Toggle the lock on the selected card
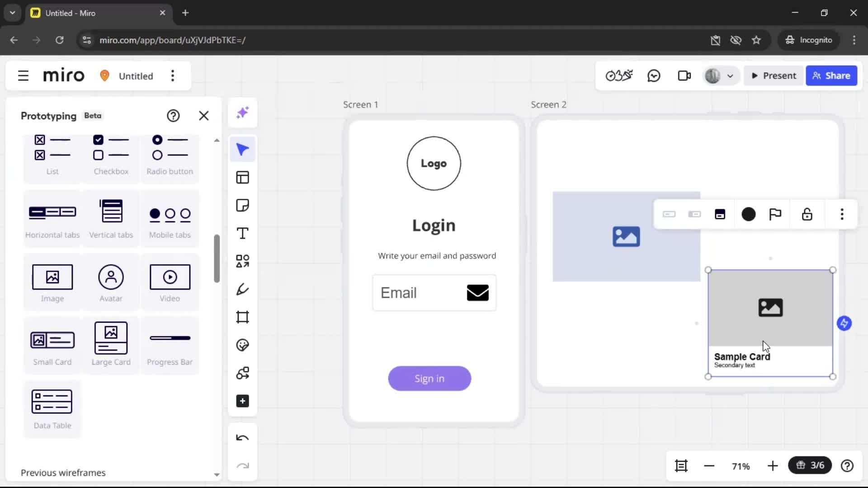 pos(807,214)
